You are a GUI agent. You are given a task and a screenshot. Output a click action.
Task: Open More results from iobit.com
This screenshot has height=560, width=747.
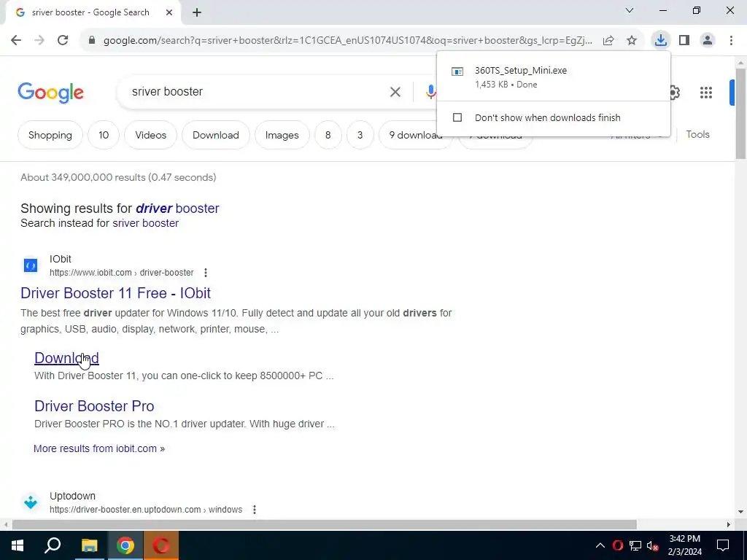click(99, 448)
